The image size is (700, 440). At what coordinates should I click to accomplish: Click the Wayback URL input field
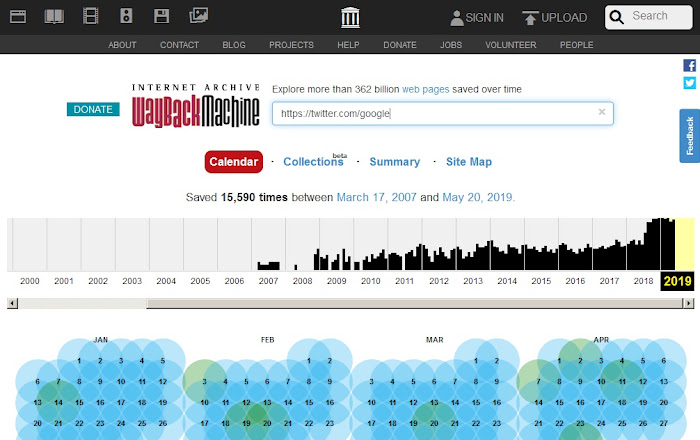[x=443, y=113]
